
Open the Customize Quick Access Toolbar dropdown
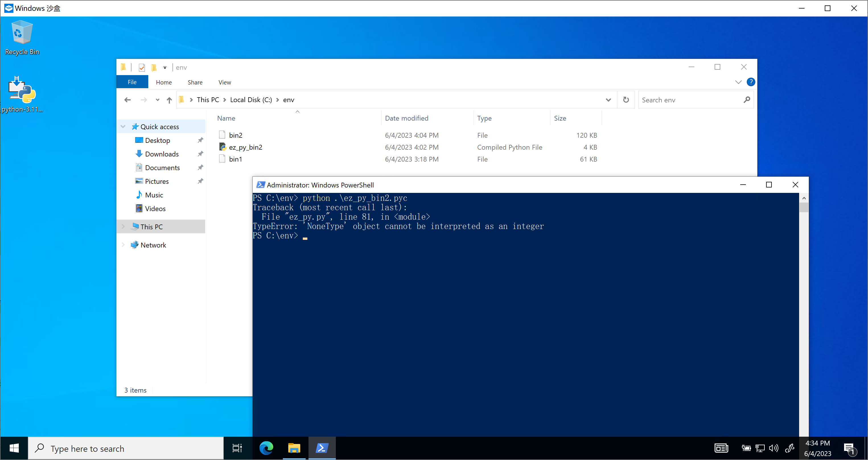pyautogui.click(x=165, y=67)
